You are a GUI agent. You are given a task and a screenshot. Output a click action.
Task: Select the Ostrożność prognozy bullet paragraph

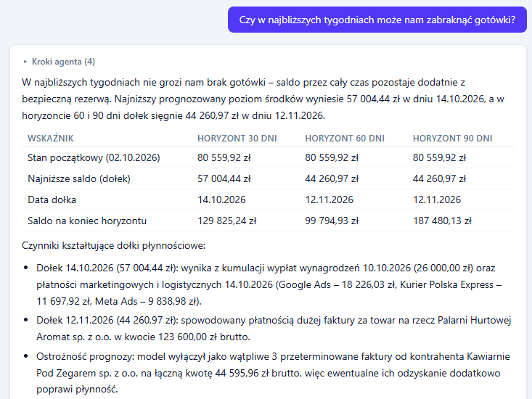(x=273, y=373)
